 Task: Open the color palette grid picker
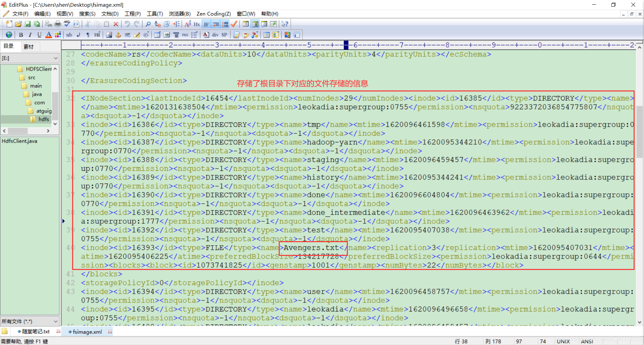[x=58, y=34]
